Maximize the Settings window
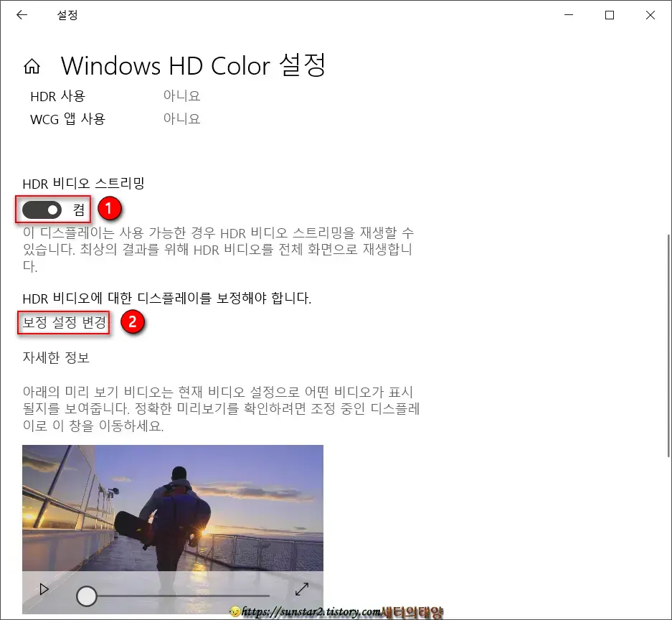 coord(610,15)
